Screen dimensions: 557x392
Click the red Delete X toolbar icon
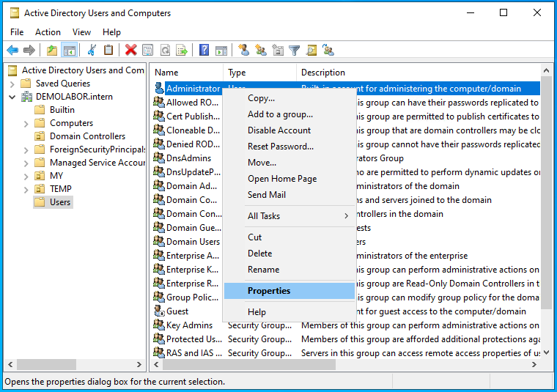click(130, 50)
